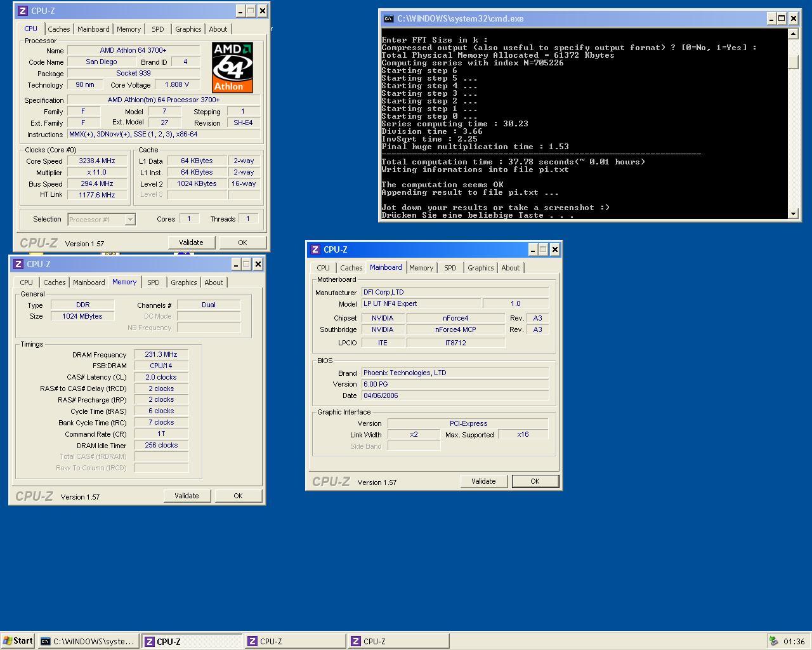The height and width of the screenshot is (650, 812).
Task: Click the Command Rate value 1T
Action: tap(161, 434)
